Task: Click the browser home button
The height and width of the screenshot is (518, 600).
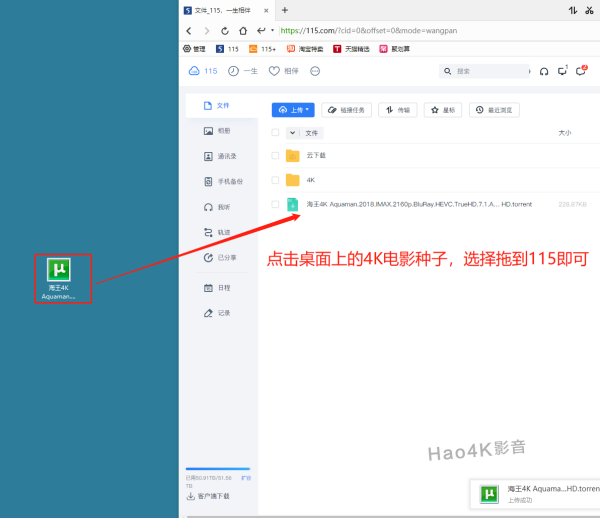Action: coord(242,30)
